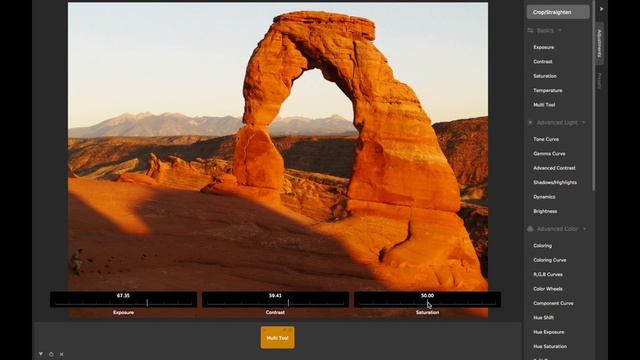The width and height of the screenshot is (640, 360).
Task: Select the Dynamics adjustment
Action: point(544,197)
